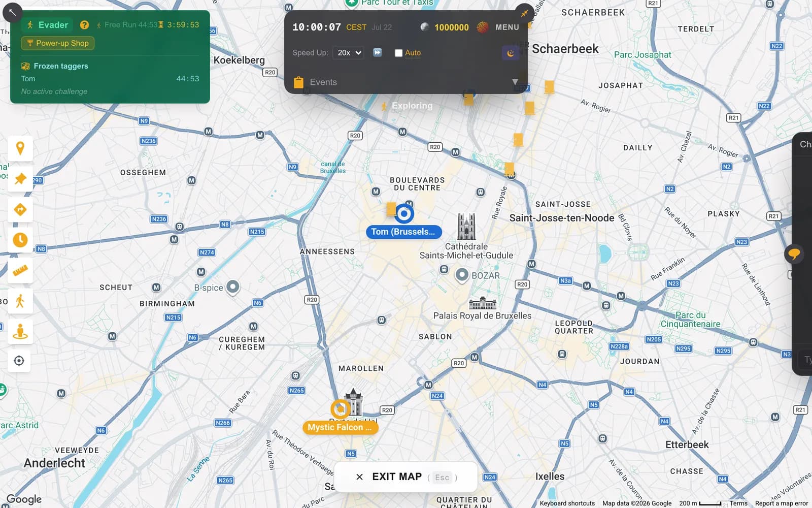Click the Events clipboard icon
Screen dimensions: 812x508
[x=298, y=82]
